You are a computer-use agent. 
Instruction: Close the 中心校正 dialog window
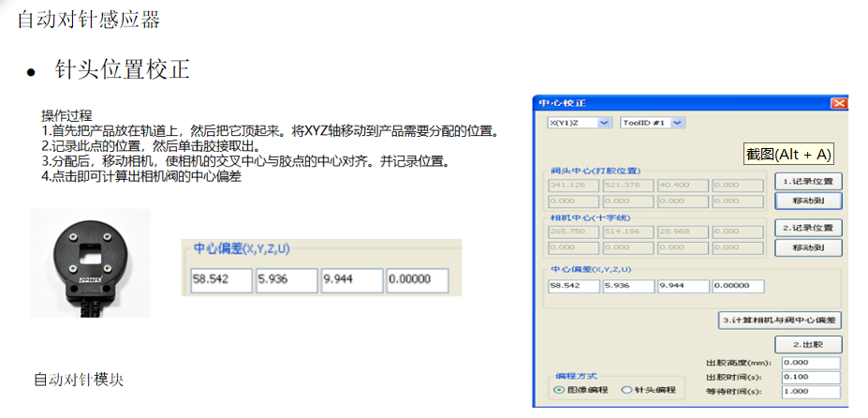click(838, 103)
